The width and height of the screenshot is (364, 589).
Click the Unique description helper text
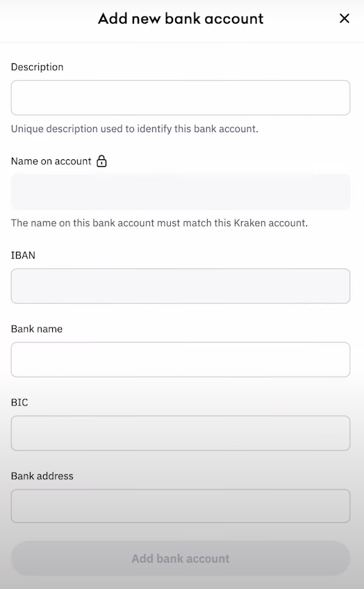pyautogui.click(x=135, y=129)
